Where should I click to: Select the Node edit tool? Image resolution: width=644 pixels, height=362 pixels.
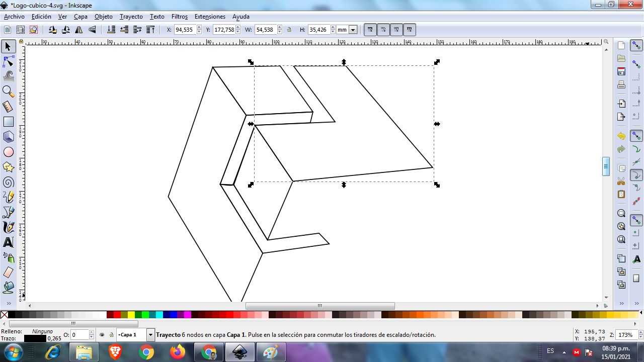(8, 62)
